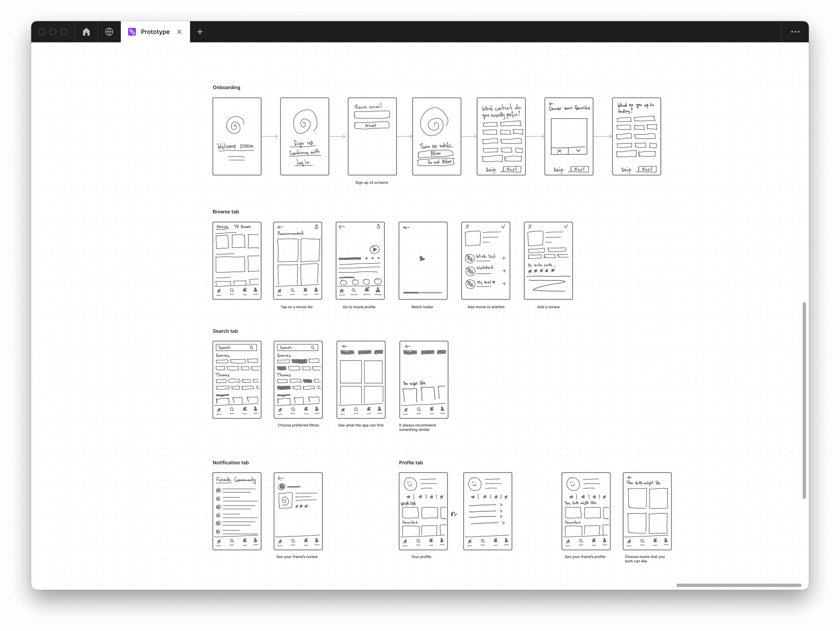Image resolution: width=840 pixels, height=631 pixels.
Task: Click the 'Sign up x5 screens' caption
Action: [x=371, y=183]
